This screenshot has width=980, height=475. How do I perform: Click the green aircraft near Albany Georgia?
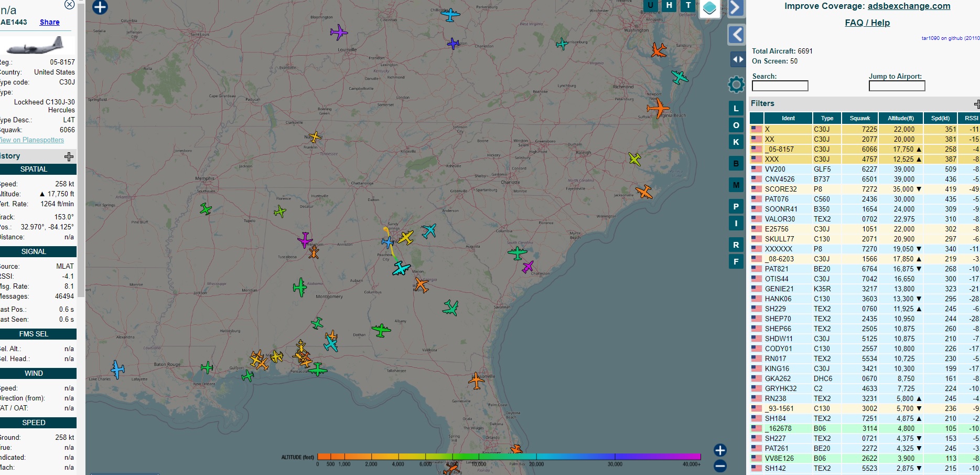(381, 330)
